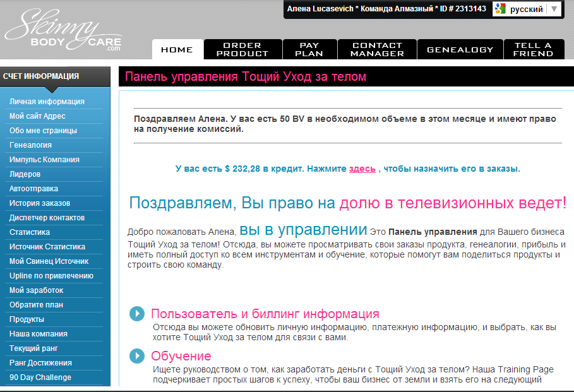Viewport: 574px width, 392px height.
Task: Open the CONTACT MANAGER tab
Action: pos(377,49)
